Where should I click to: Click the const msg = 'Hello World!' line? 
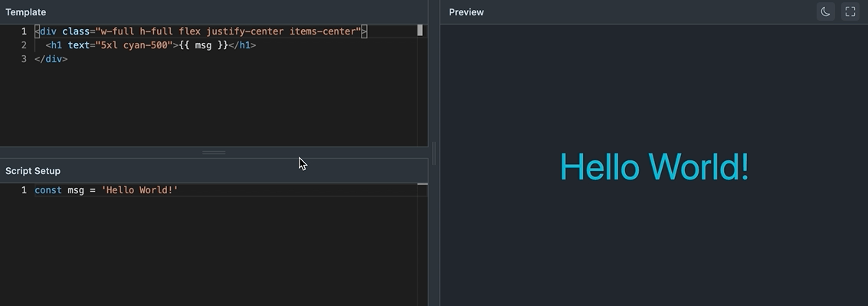tap(106, 190)
